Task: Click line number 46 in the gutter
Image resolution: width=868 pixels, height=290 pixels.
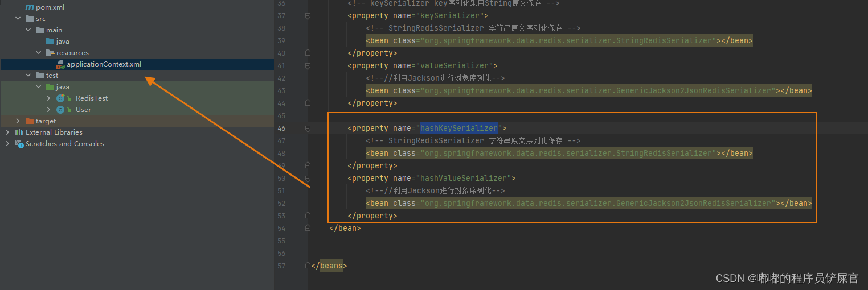Action: (281, 129)
